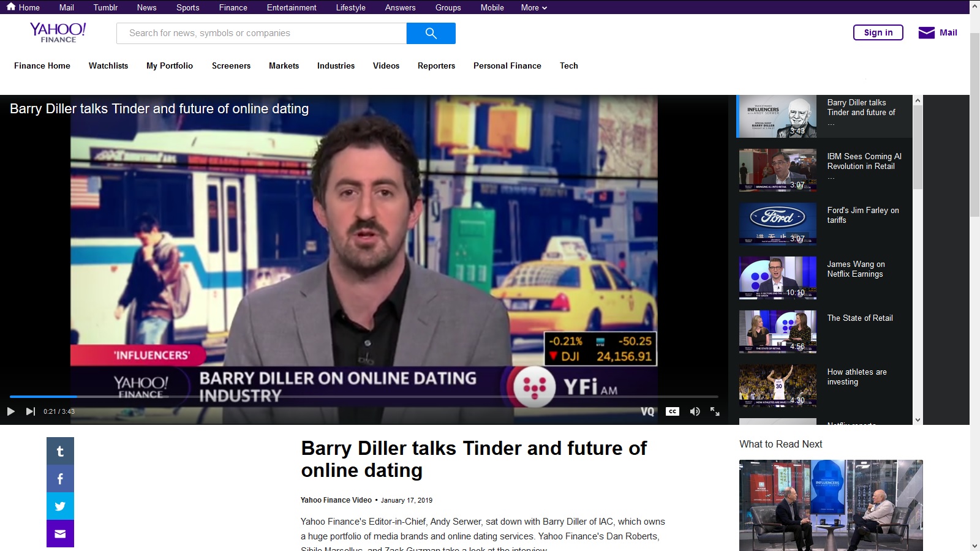Go to Lifestyle in top bar
Image resolution: width=980 pixels, height=551 pixels.
point(351,7)
